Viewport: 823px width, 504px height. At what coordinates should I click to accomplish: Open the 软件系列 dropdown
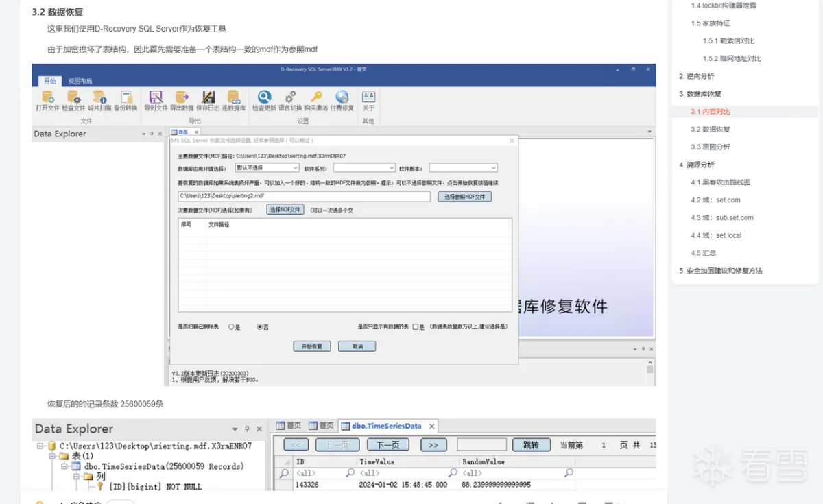point(364,167)
